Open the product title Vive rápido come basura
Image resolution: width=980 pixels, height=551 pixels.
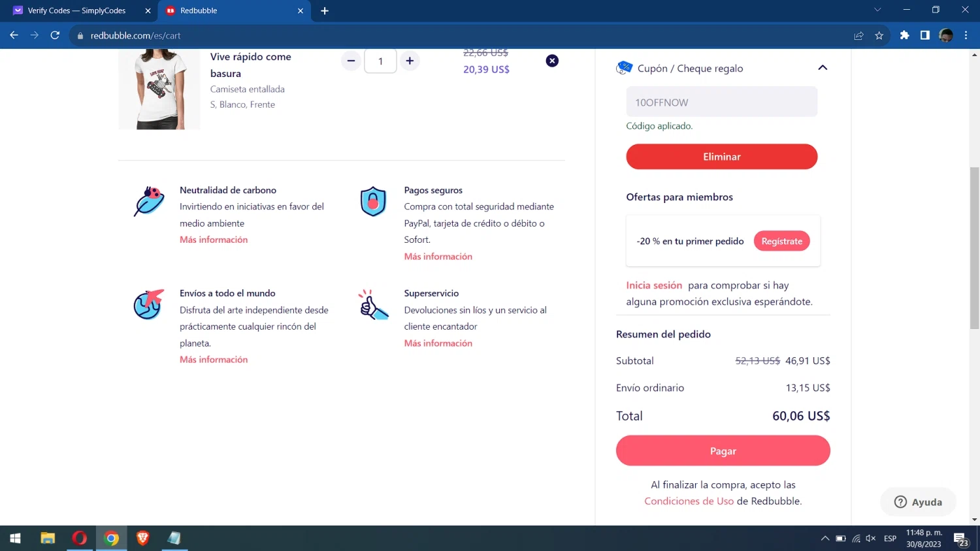pos(251,65)
